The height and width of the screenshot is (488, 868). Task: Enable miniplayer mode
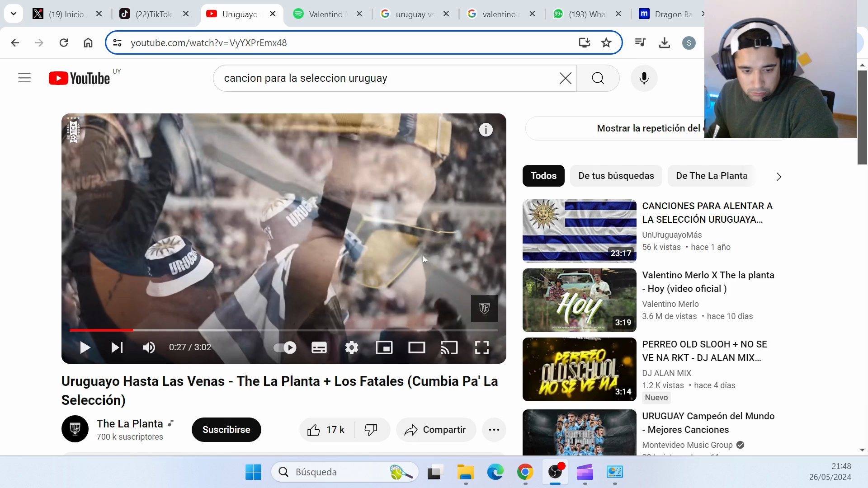pos(384,347)
